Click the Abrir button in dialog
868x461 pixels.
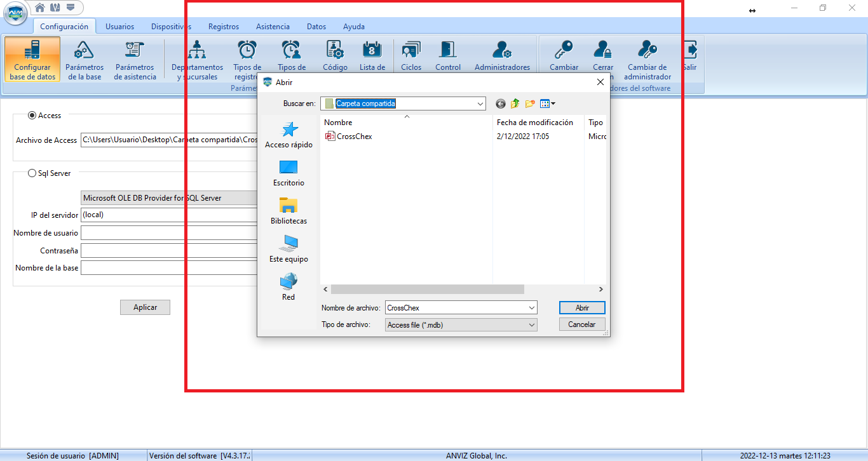582,308
